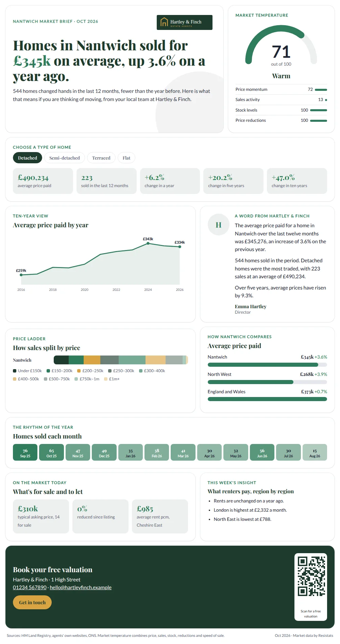Open the hello@hartleyfinch.example email link

81,588
